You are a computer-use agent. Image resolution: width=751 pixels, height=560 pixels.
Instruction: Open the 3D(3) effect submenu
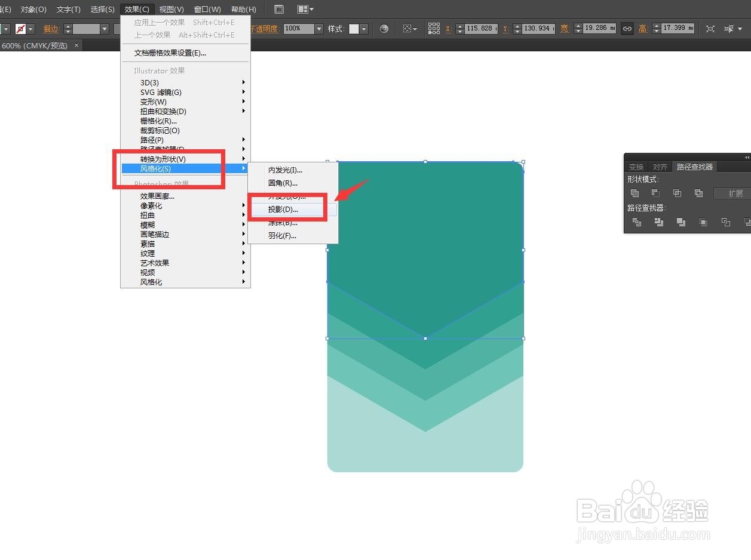185,82
